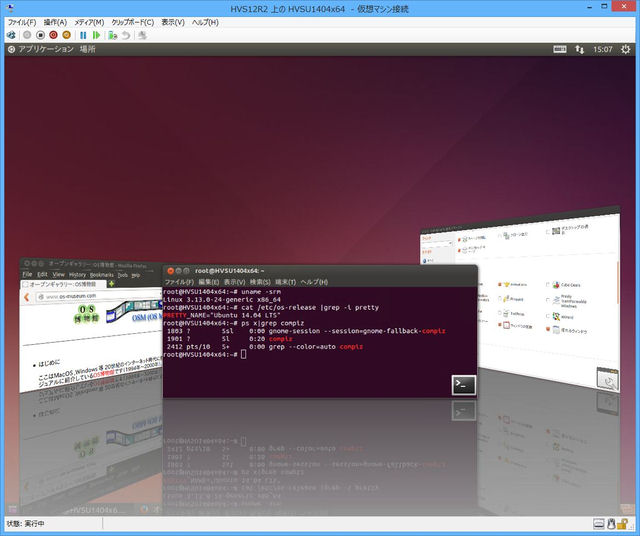Click the terminal icon below the terminal window
Image resolution: width=640 pixels, height=536 pixels.
tap(463, 384)
